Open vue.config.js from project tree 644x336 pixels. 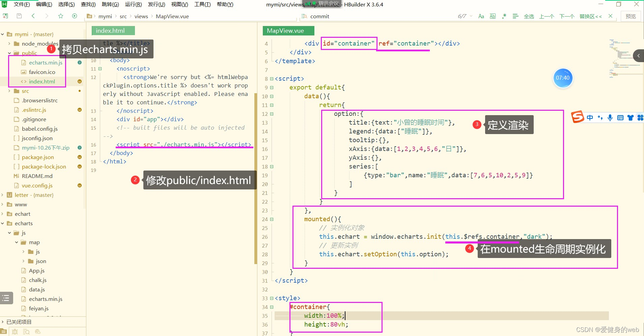37,185
